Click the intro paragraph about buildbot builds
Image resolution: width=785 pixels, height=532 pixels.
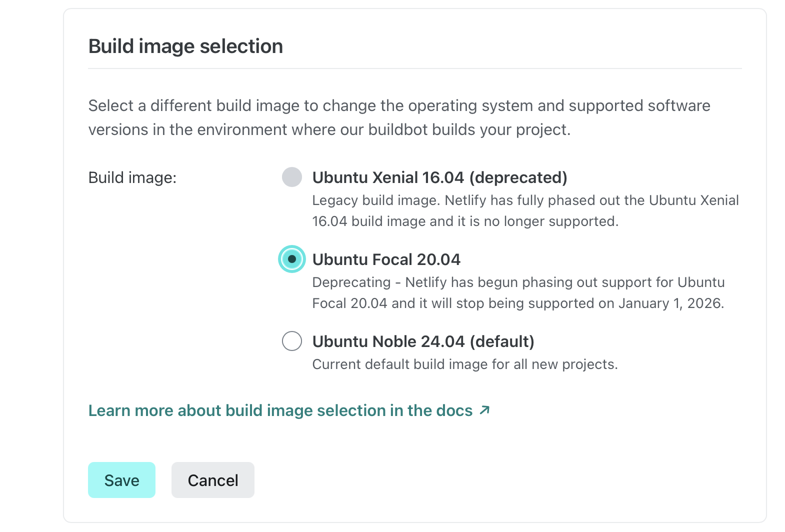(399, 117)
